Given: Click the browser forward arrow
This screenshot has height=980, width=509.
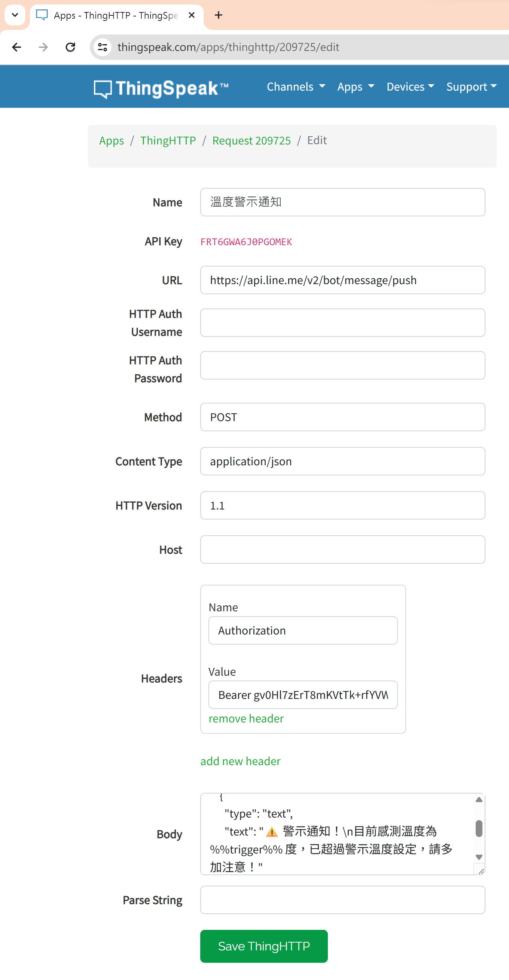Looking at the screenshot, I should tap(43, 47).
